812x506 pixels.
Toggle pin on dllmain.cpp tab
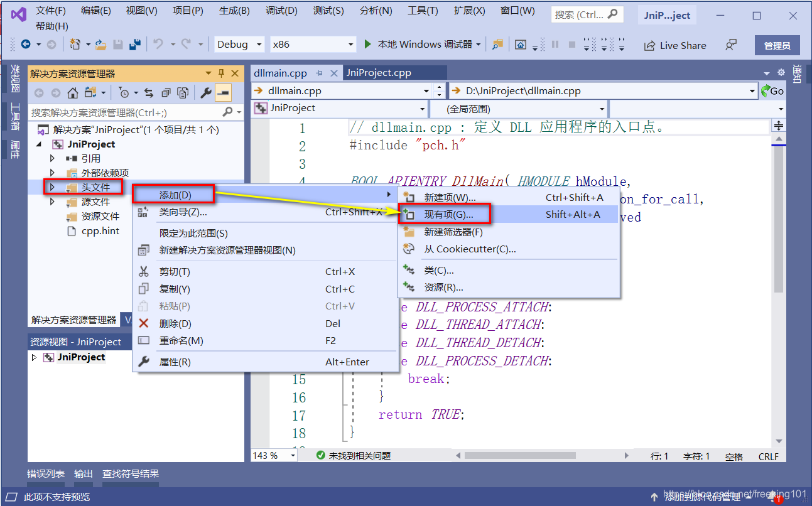coord(320,73)
